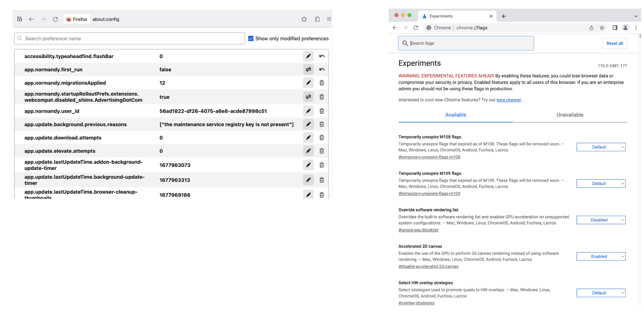Viewport: 644px width, 319px height.
Task: Focus the Search flags field
Action: pyautogui.click(x=466, y=43)
